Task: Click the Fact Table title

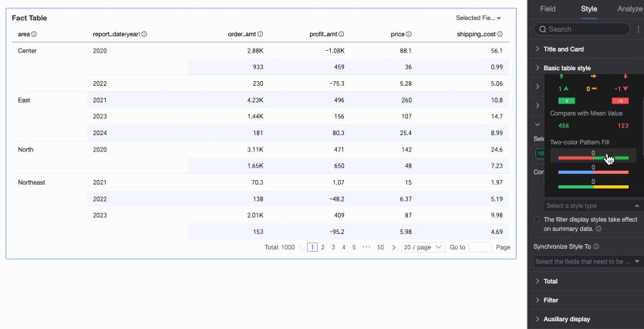Action: point(29,18)
